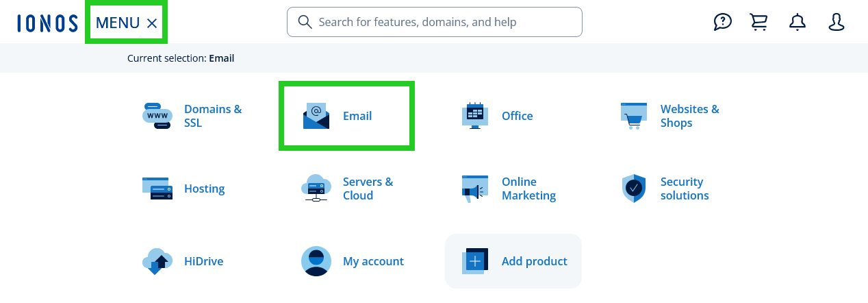Open the notifications bell
868x303 pixels.
(797, 22)
